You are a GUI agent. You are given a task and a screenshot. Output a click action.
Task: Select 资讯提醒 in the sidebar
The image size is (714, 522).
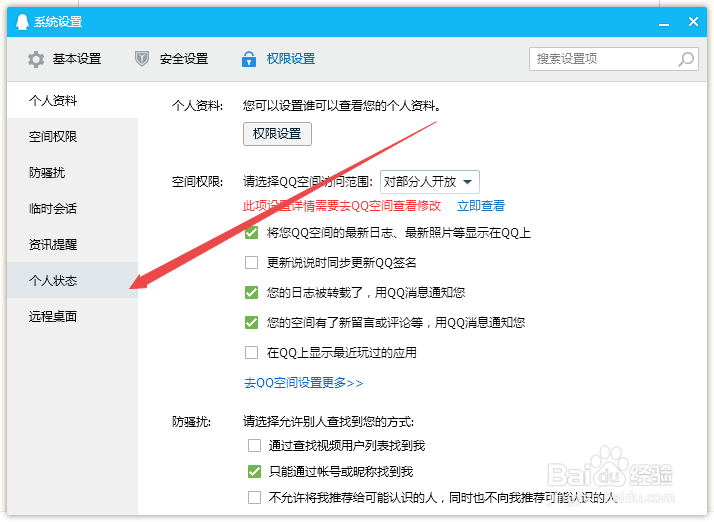(x=72, y=244)
